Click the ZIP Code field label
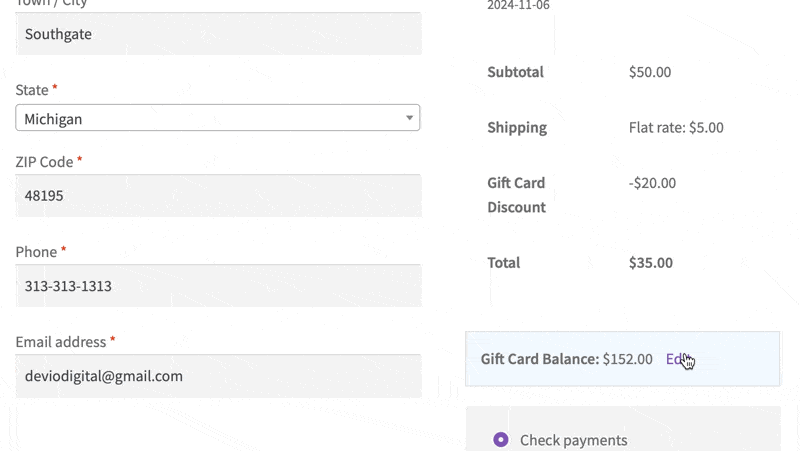 point(44,162)
